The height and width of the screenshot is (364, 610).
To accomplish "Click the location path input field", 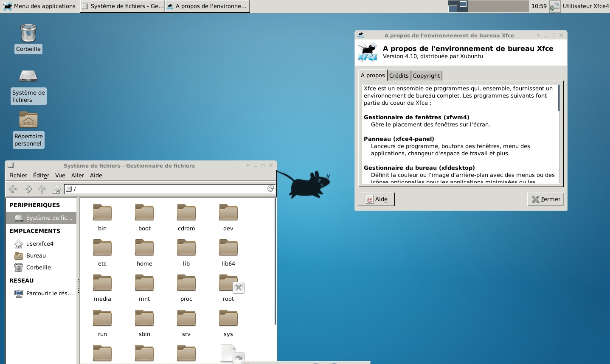I will pos(170,189).
